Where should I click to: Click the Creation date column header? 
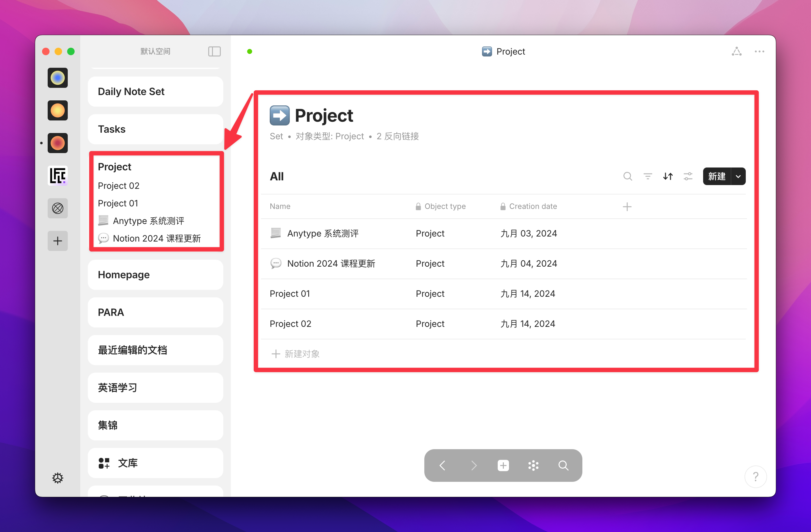[528, 206]
